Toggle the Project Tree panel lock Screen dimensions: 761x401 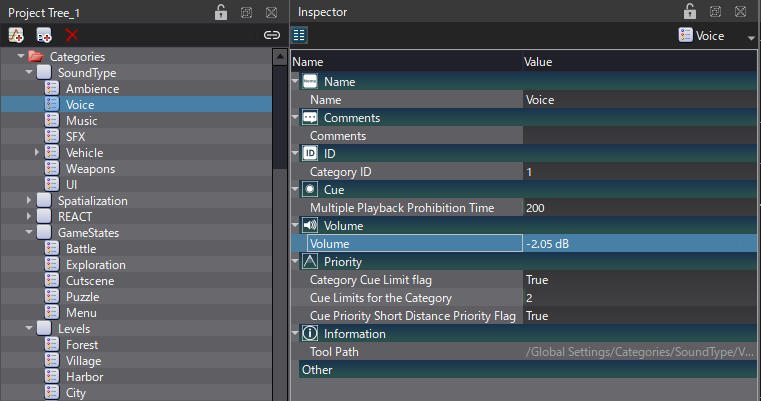221,12
